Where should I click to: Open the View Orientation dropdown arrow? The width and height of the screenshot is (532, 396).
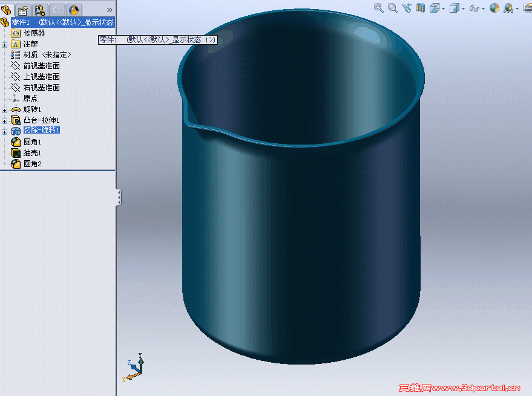(x=444, y=8)
